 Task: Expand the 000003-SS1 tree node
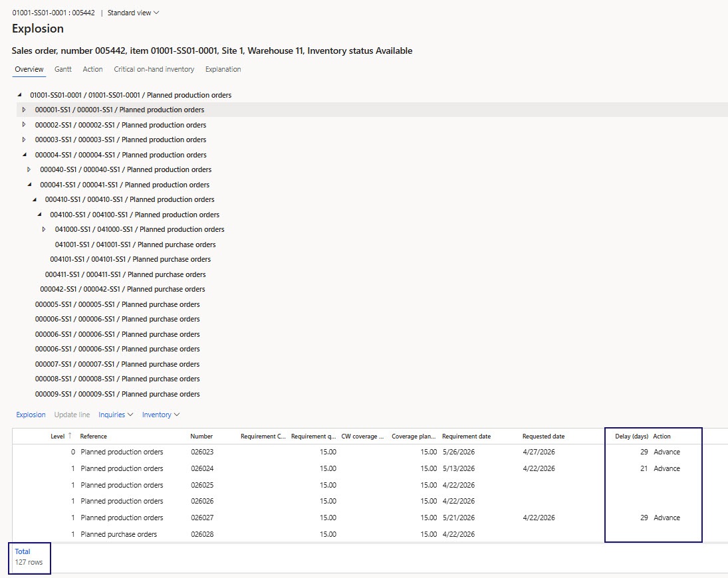click(24, 140)
